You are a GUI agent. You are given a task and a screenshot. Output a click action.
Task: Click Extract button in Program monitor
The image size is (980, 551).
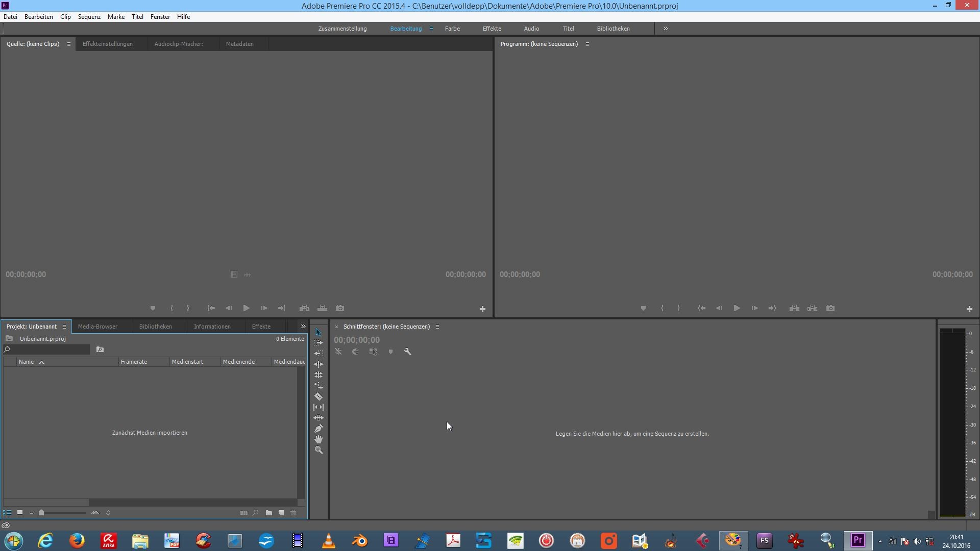[x=812, y=308]
